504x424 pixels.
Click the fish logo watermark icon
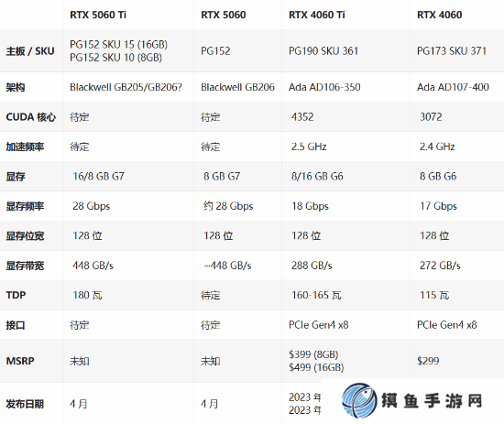pos(359,400)
